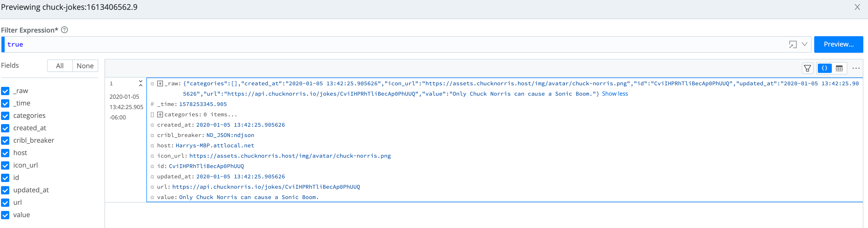
Task: Collapse event 1 with the chevron toggle
Action: click(140, 83)
